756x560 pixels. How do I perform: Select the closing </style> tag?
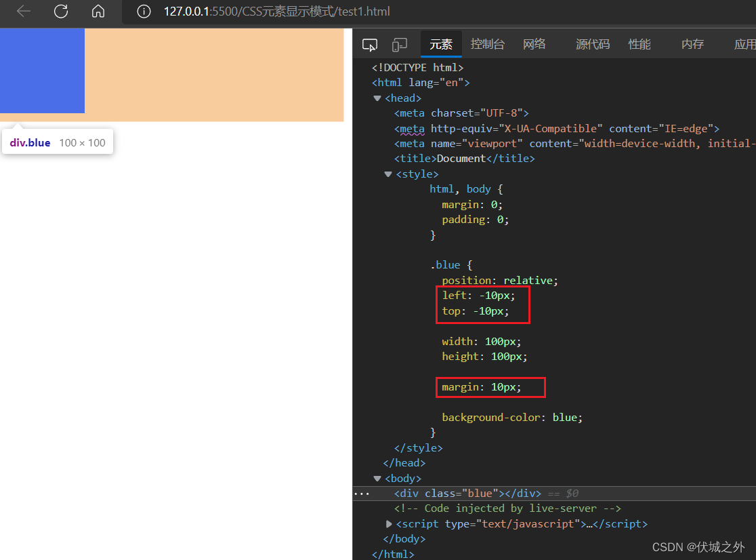click(x=418, y=448)
